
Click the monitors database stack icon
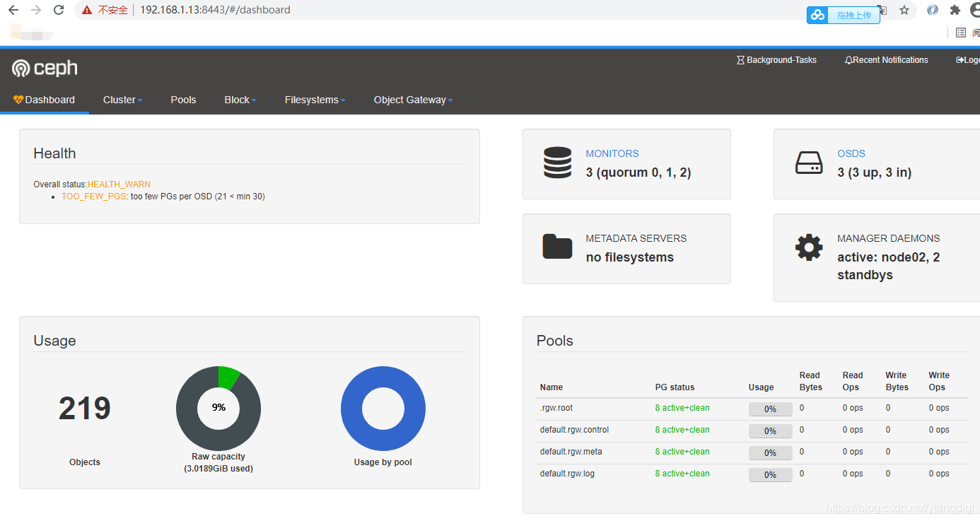pos(557,163)
